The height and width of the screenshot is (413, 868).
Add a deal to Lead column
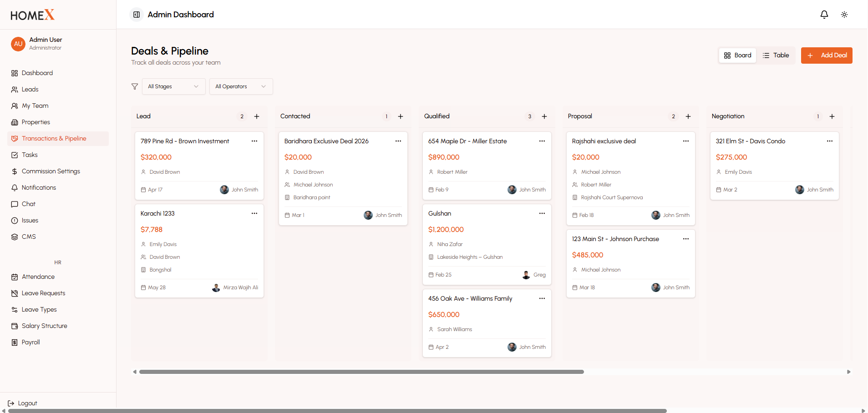coord(257,116)
